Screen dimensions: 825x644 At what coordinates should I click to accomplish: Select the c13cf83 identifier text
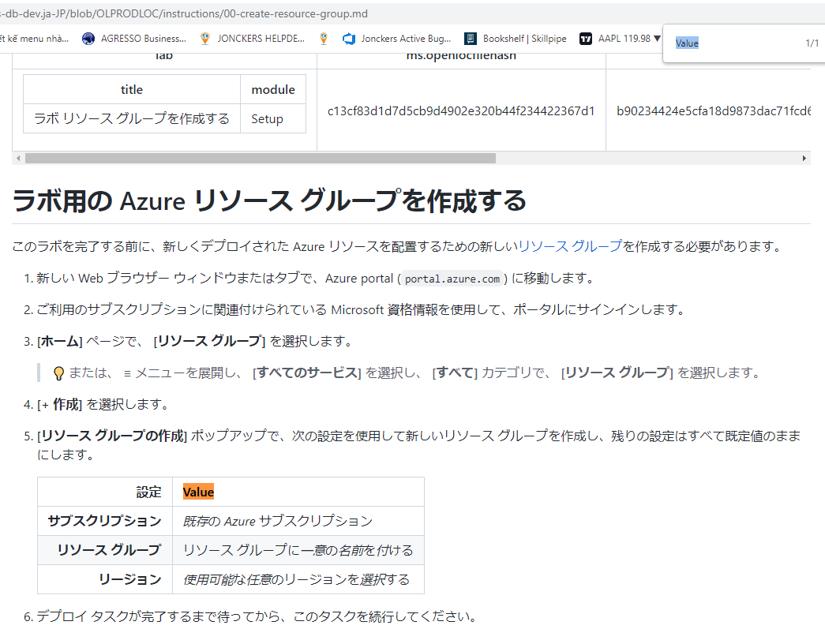460,111
